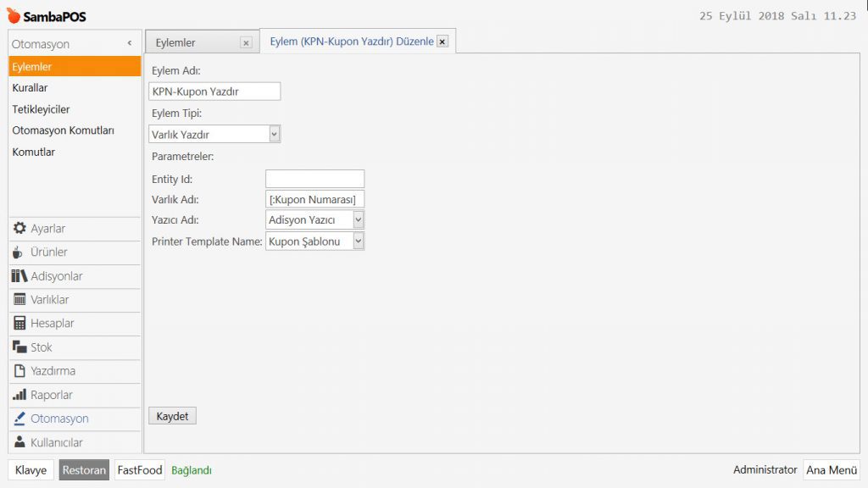
Task: Expand the Eylem Tipi dropdown
Action: pyautogui.click(x=274, y=134)
